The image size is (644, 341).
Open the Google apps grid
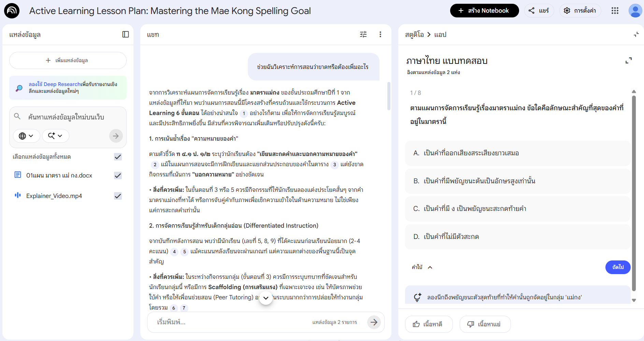coord(615,11)
